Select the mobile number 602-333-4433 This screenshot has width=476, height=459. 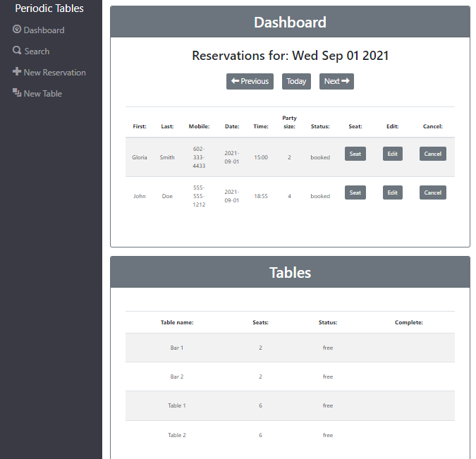click(x=199, y=157)
